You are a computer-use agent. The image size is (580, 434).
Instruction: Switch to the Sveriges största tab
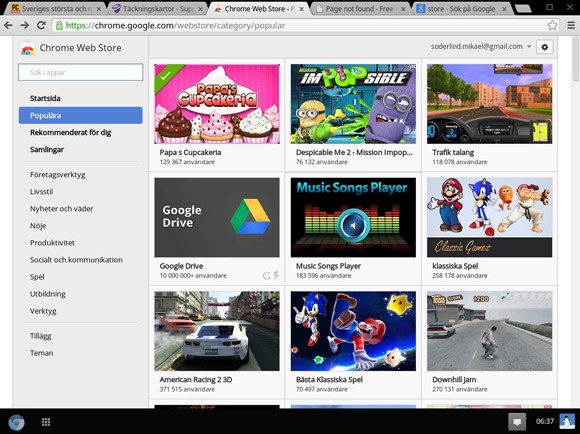pyautogui.click(x=54, y=9)
